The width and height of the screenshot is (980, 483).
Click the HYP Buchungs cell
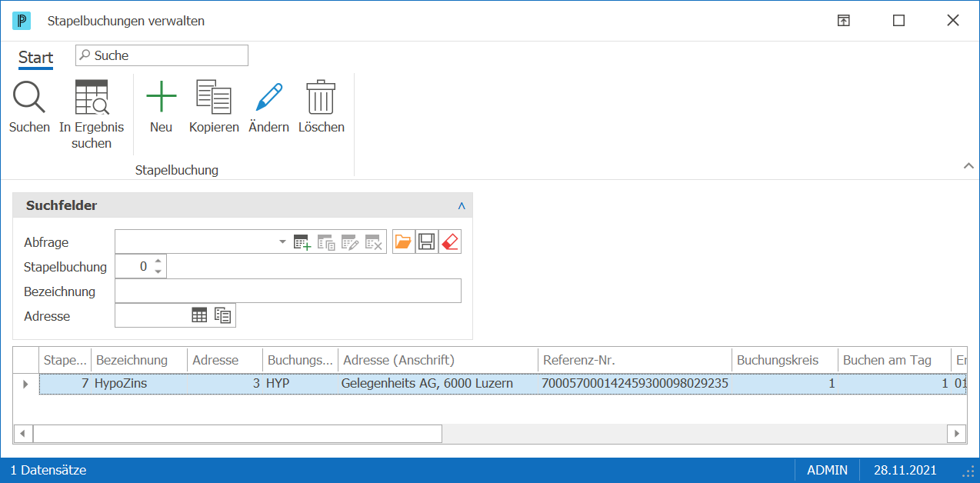tap(302, 383)
